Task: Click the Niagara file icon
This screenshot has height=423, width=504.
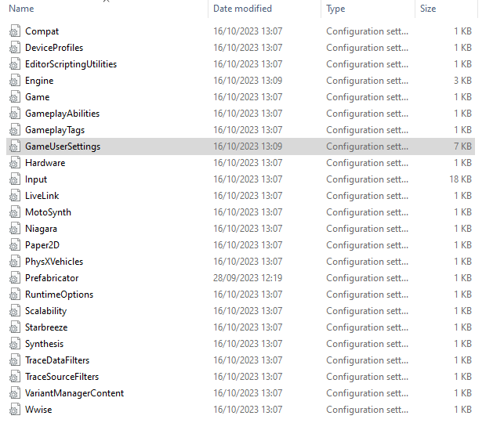Action: 15,229
